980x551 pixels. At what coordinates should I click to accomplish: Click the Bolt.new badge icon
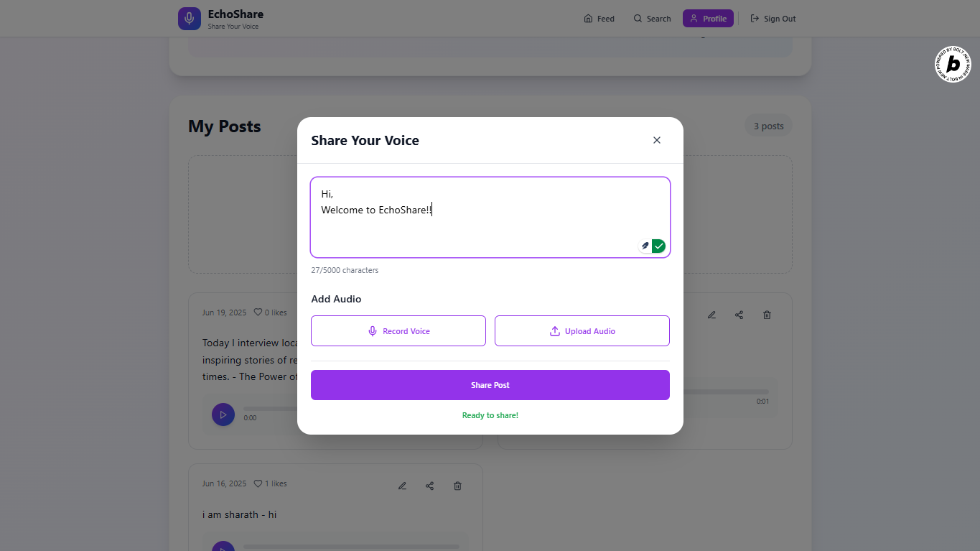pyautogui.click(x=953, y=65)
